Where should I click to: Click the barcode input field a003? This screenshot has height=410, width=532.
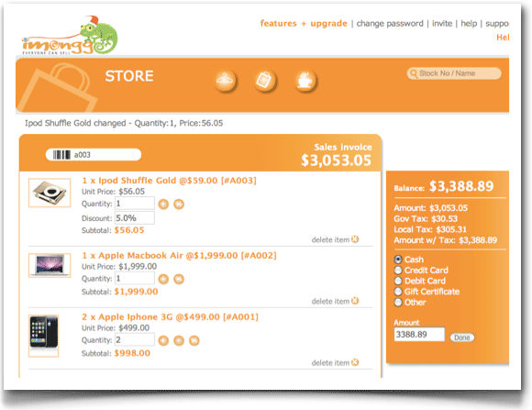coord(94,155)
